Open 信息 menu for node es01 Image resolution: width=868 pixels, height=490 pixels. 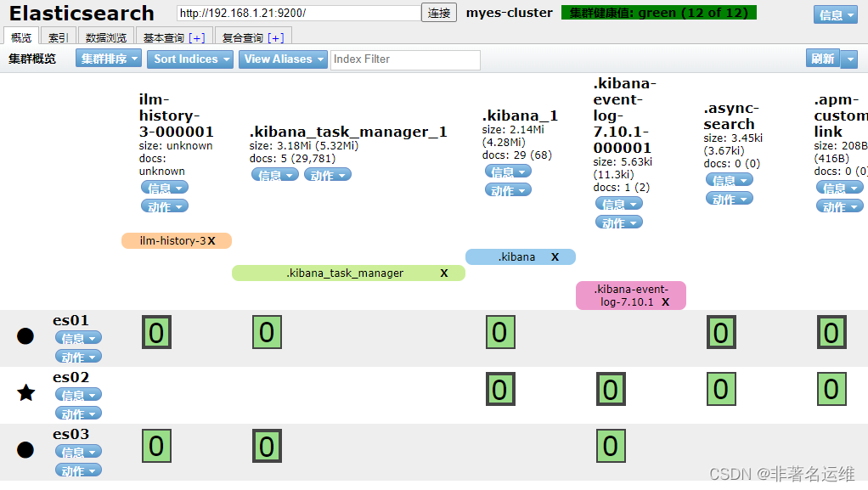point(78,338)
